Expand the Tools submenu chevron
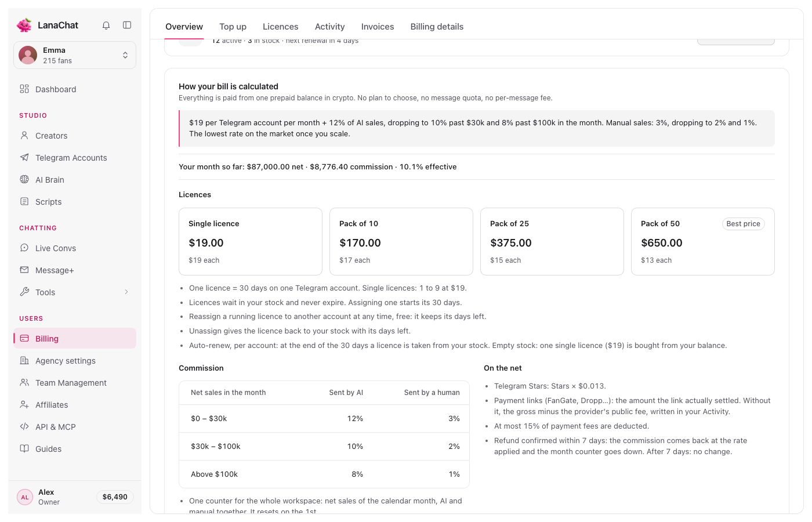Viewport: 812px width, 522px height. [126, 292]
